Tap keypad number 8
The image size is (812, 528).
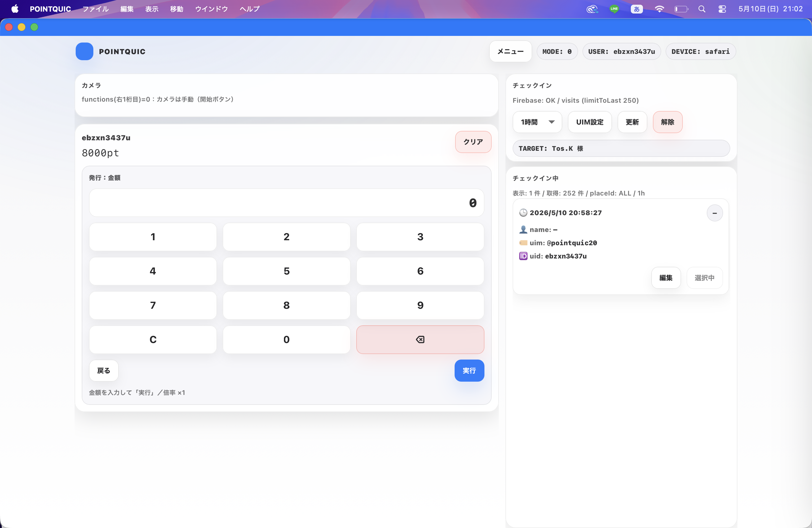287,305
